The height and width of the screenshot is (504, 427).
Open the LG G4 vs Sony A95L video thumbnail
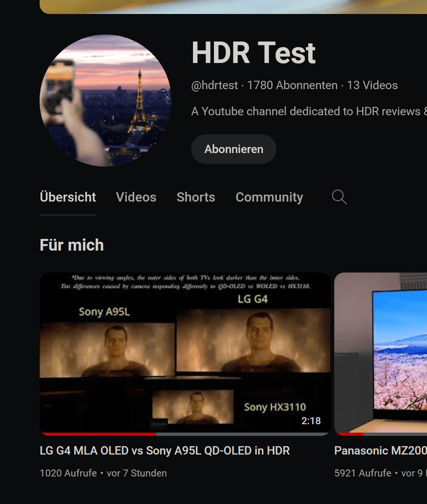(x=185, y=354)
